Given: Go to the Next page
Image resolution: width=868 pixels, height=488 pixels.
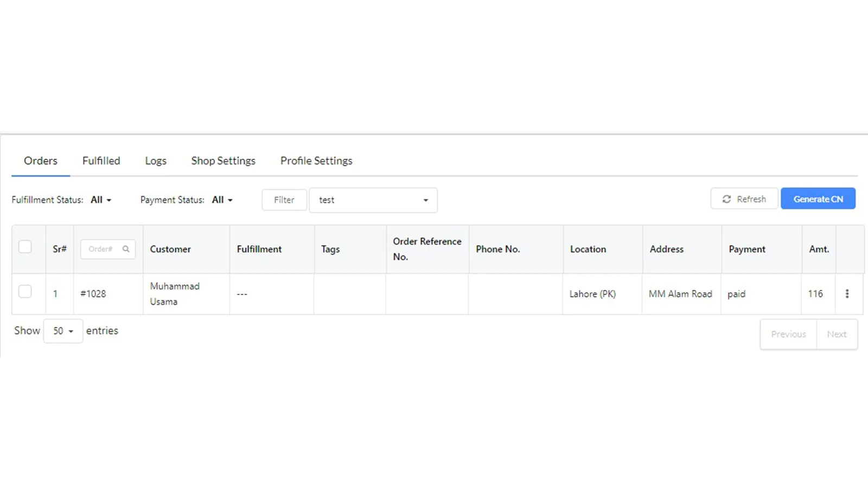Looking at the screenshot, I should (837, 334).
